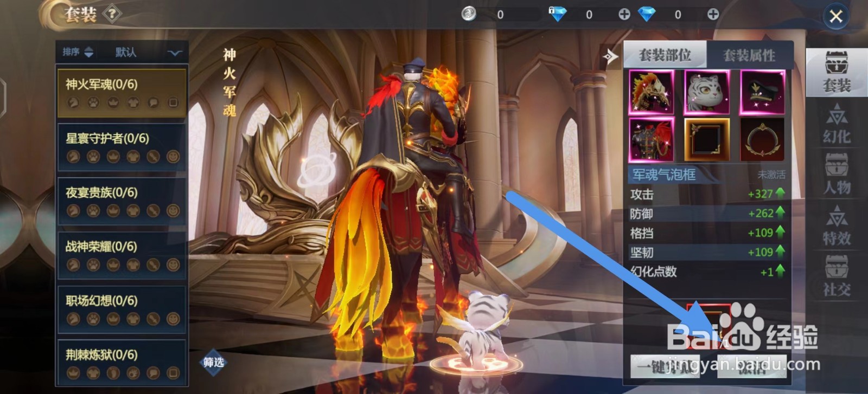Collapse the panel with the diamond arrow icon

[x=610, y=56]
